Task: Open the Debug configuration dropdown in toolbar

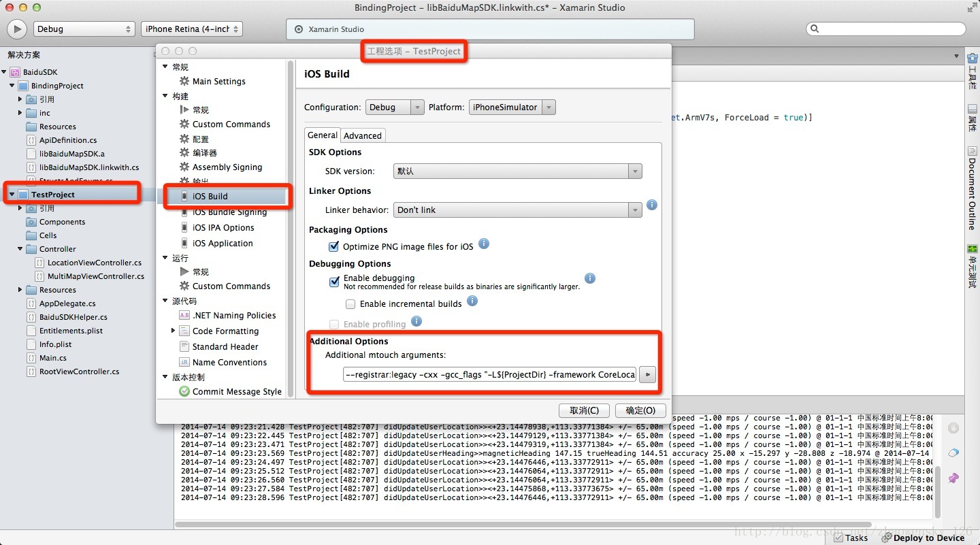Action: pyautogui.click(x=84, y=29)
